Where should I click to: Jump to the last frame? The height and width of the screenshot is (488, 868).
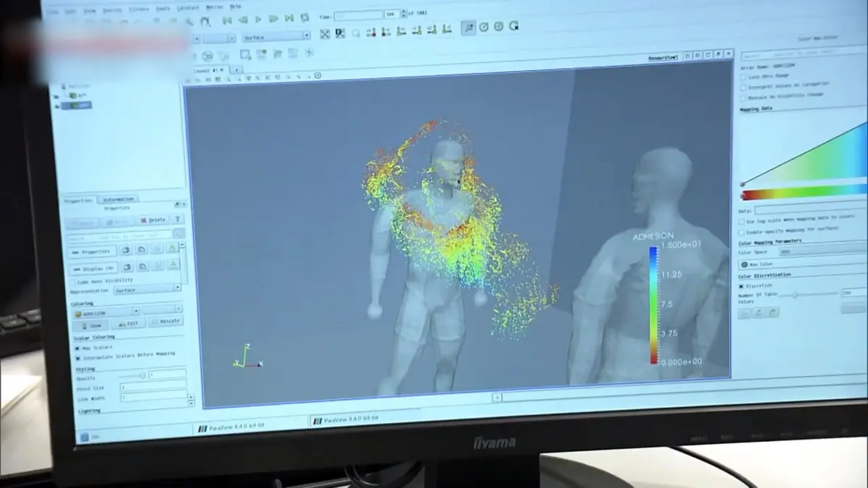pyautogui.click(x=290, y=19)
